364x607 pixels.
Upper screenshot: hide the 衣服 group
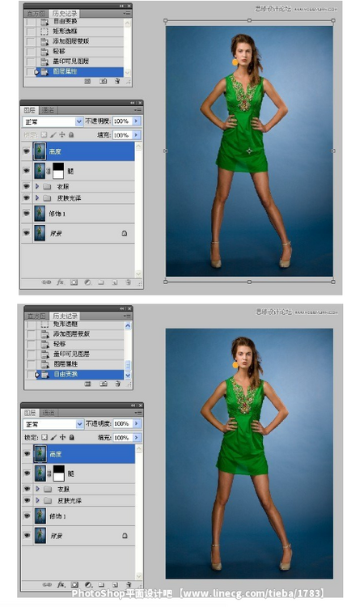pyautogui.click(x=27, y=186)
